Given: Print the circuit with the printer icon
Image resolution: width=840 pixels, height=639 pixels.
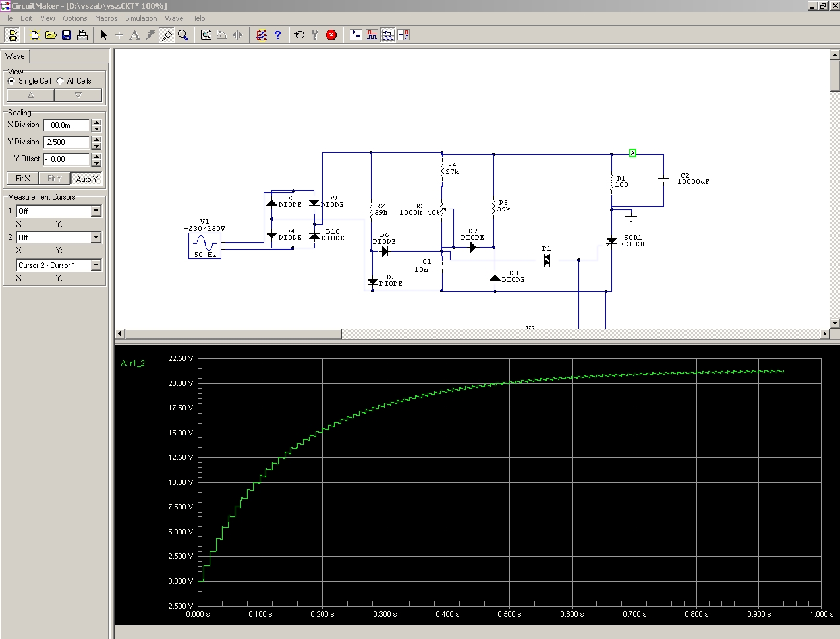Looking at the screenshot, I should [x=82, y=35].
